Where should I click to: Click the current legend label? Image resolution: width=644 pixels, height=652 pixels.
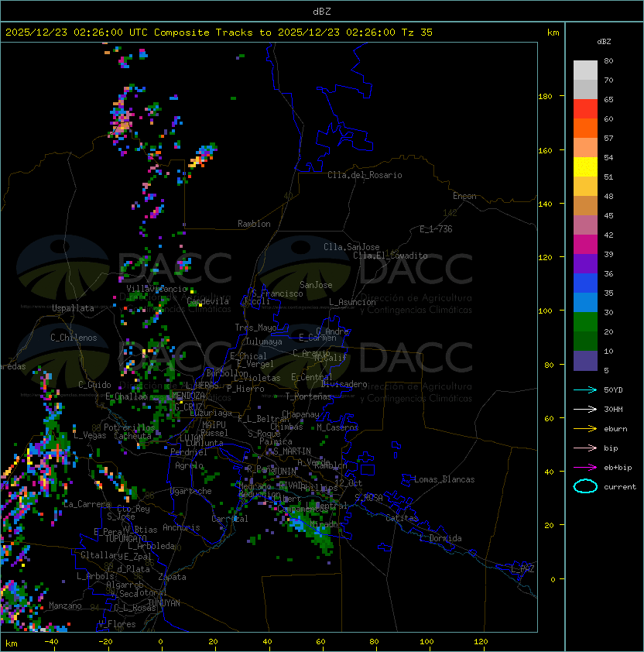tap(620, 487)
